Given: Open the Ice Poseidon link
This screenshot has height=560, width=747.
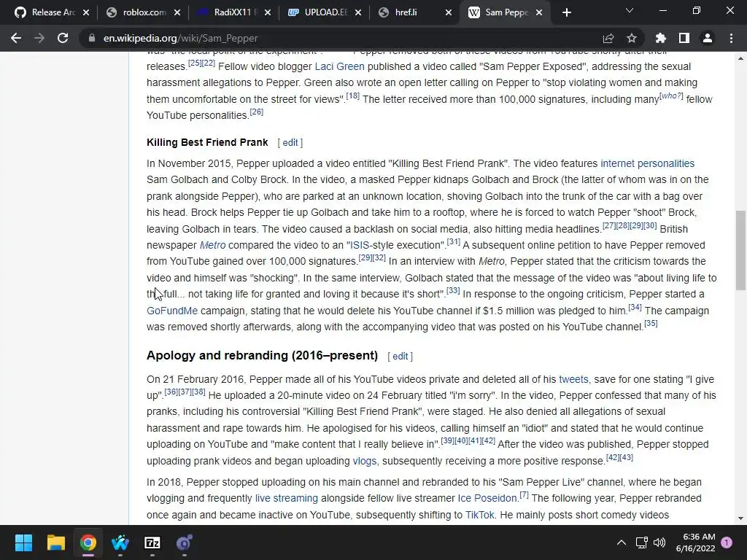Looking at the screenshot, I should [x=487, y=498].
